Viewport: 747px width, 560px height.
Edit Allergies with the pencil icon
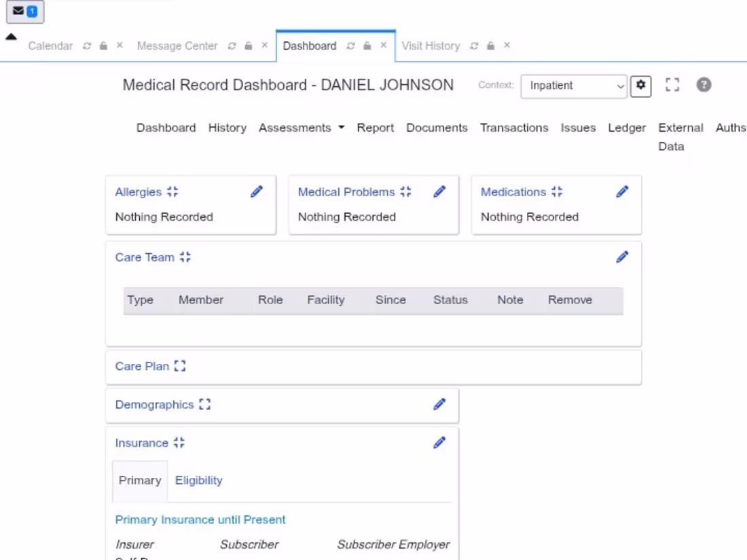coord(256,191)
